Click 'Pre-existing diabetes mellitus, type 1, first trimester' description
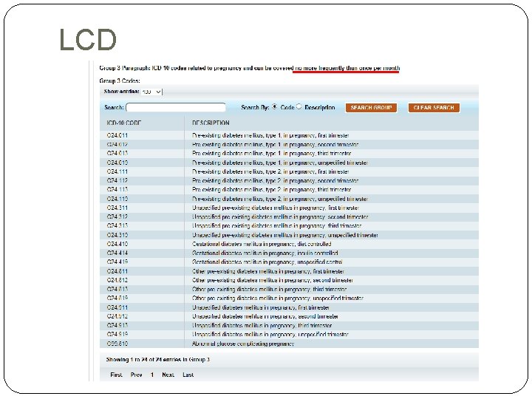The width and height of the screenshot is (532, 399). click(x=270, y=135)
